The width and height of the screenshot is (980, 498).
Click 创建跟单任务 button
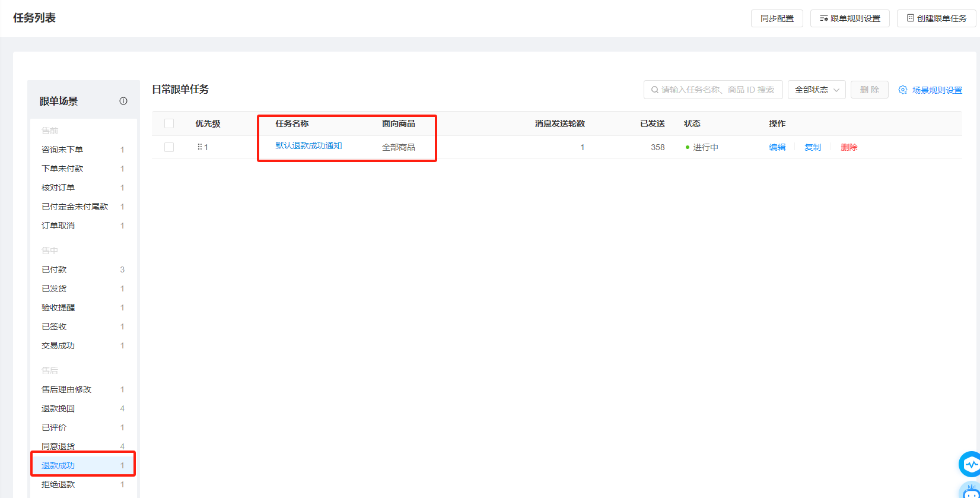click(x=936, y=18)
